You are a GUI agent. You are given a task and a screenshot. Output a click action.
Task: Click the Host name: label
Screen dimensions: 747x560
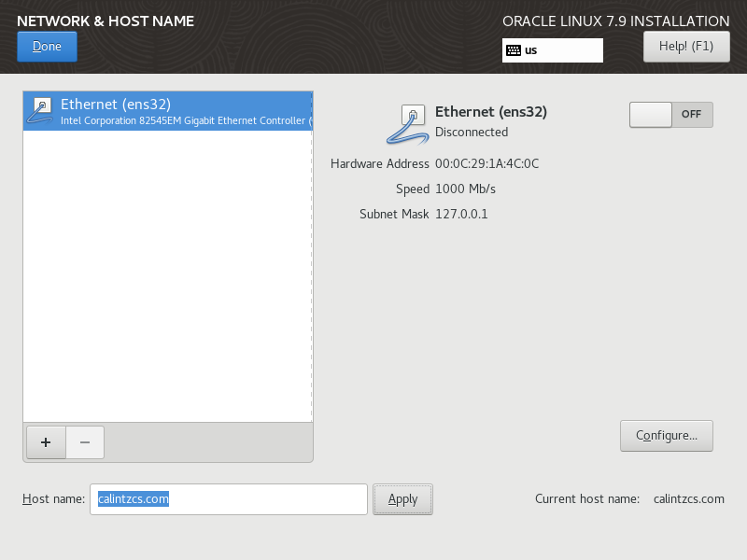pyautogui.click(x=53, y=499)
